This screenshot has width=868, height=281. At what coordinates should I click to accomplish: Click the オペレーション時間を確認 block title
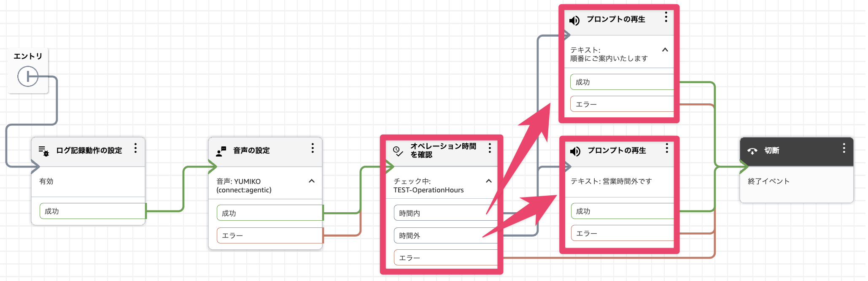pos(443,150)
